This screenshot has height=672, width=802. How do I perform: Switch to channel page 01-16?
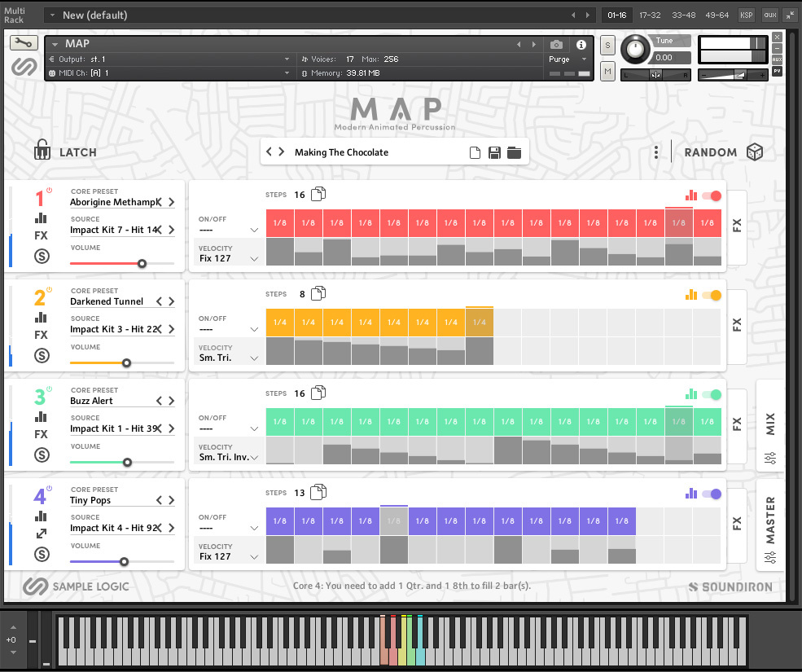pos(617,15)
